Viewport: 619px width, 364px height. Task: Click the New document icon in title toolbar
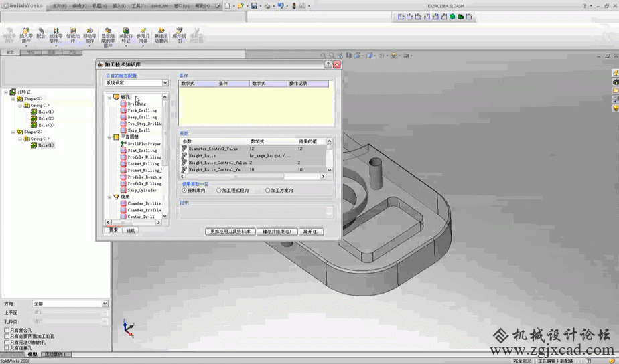click(227, 5)
